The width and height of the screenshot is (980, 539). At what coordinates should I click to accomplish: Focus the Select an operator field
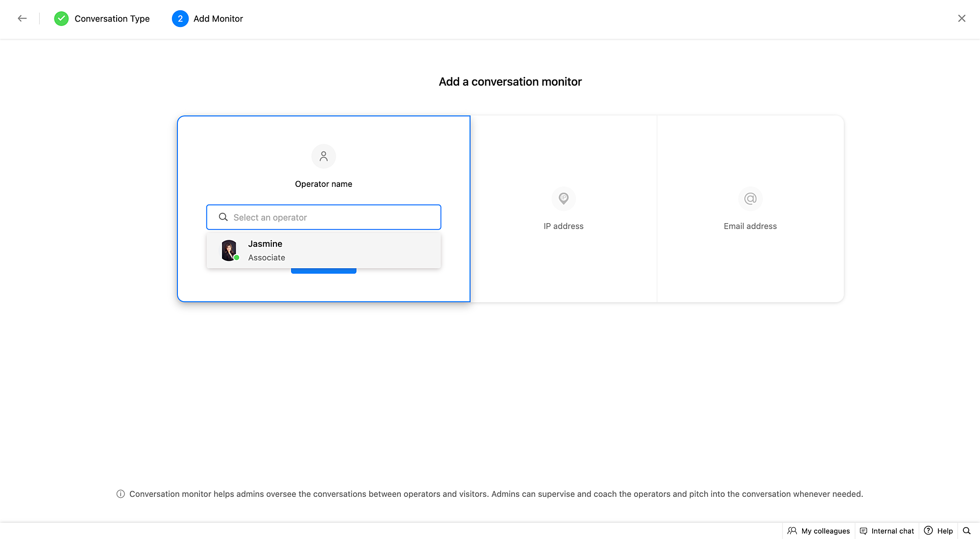click(x=333, y=217)
